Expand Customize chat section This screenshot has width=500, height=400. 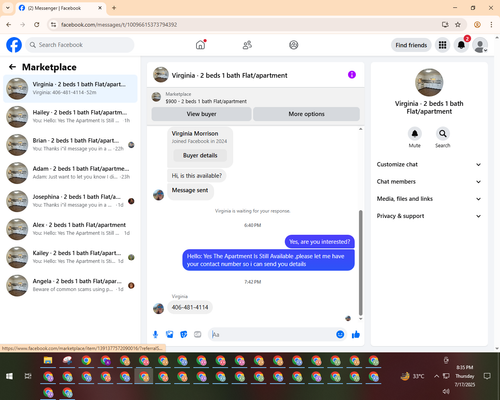(x=429, y=164)
